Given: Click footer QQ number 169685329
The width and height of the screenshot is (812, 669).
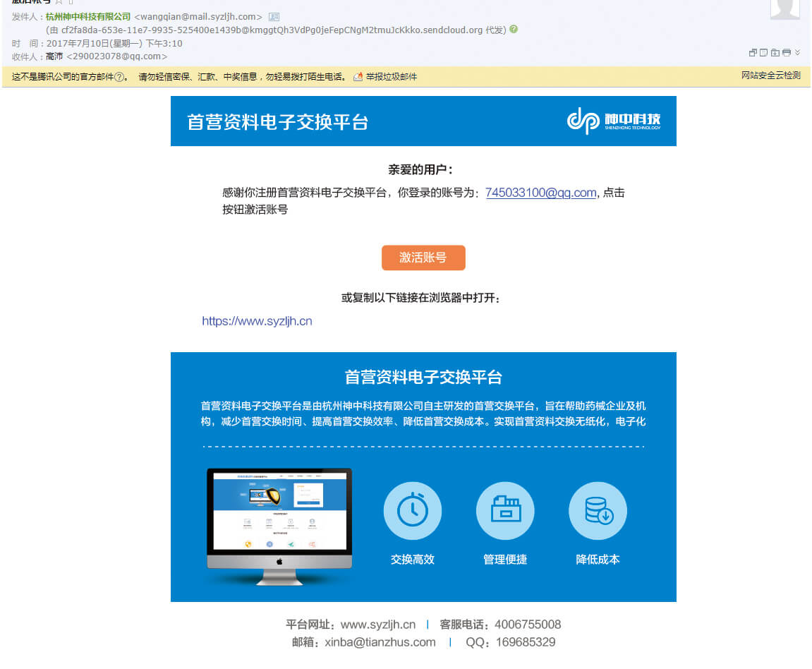Looking at the screenshot, I should coord(526,642).
